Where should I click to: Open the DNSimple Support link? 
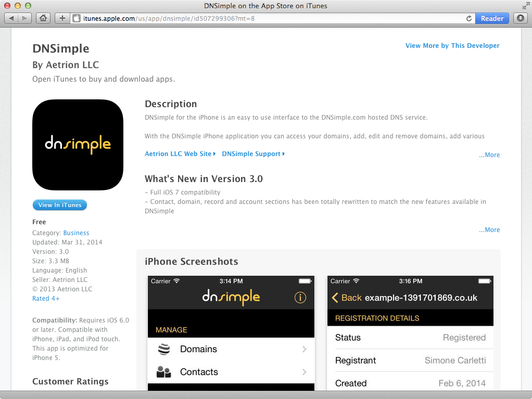pyautogui.click(x=253, y=154)
